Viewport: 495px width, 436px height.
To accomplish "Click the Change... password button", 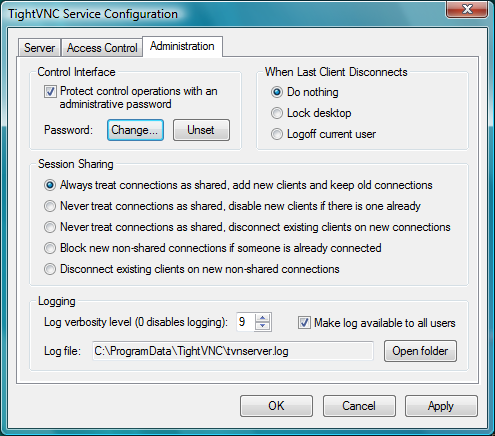I will (x=135, y=130).
